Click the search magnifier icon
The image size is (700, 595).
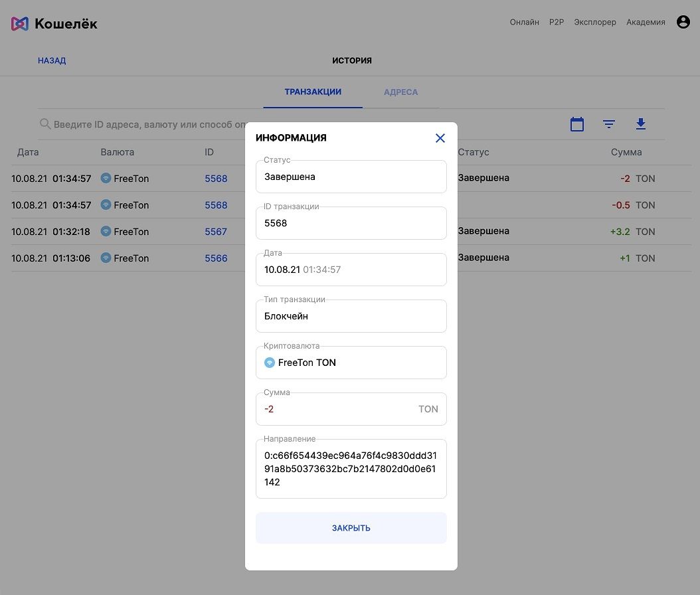point(45,124)
